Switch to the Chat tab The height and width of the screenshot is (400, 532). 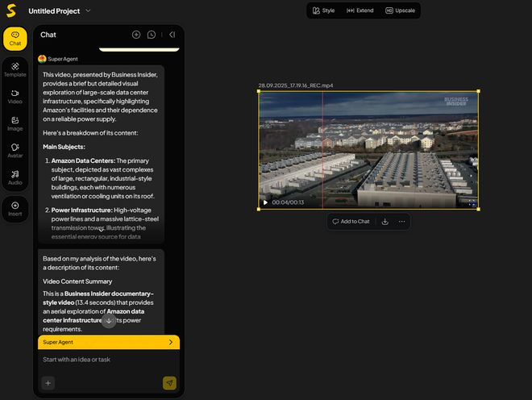(x=15, y=38)
